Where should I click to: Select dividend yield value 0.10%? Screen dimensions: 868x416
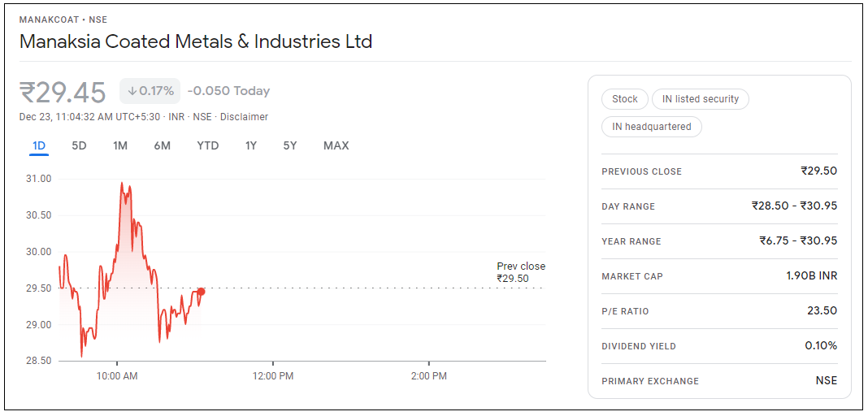click(821, 346)
